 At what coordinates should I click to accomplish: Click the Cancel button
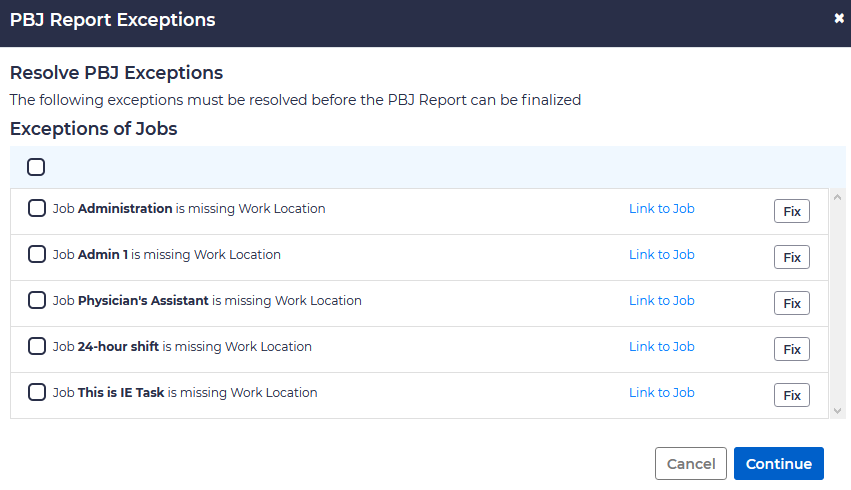click(690, 464)
